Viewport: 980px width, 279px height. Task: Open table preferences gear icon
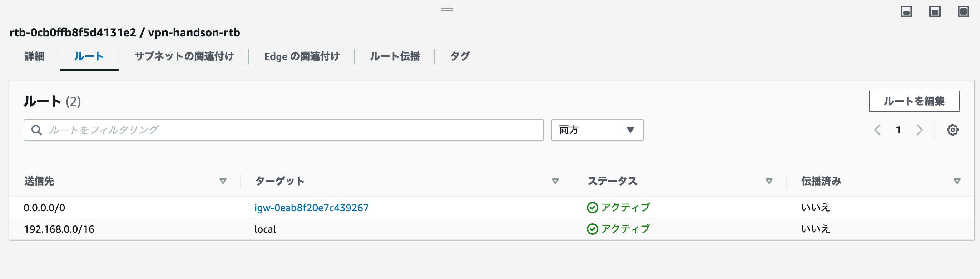click(x=952, y=130)
